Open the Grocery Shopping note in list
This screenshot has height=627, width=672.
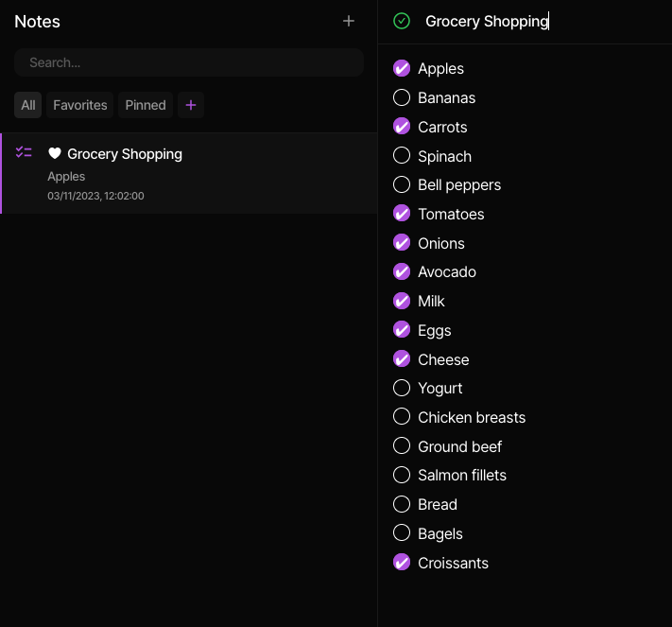coord(189,173)
